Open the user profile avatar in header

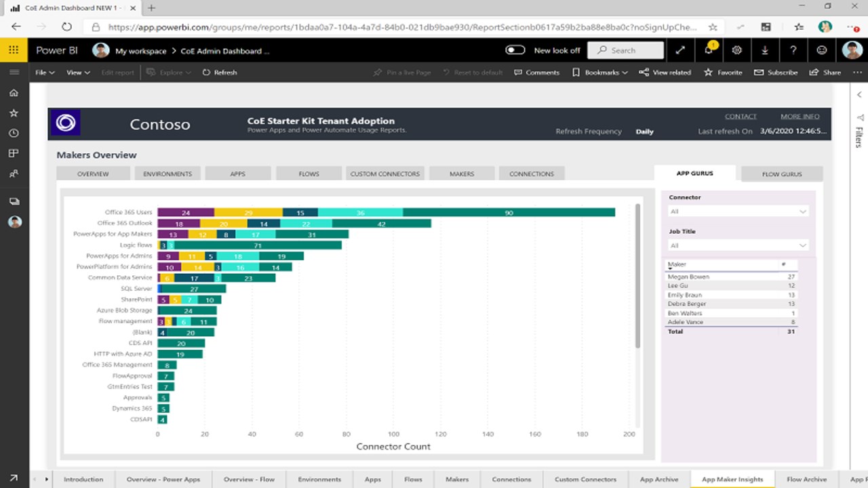852,50
